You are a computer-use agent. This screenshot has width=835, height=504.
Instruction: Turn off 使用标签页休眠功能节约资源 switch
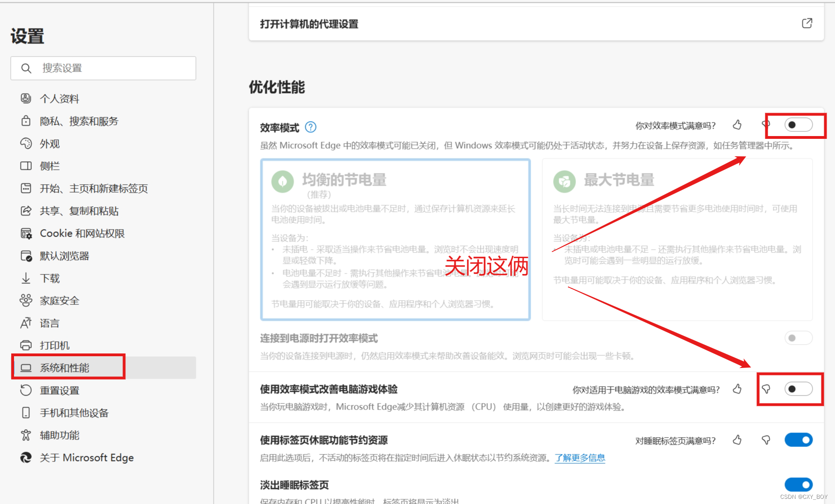[x=799, y=440]
